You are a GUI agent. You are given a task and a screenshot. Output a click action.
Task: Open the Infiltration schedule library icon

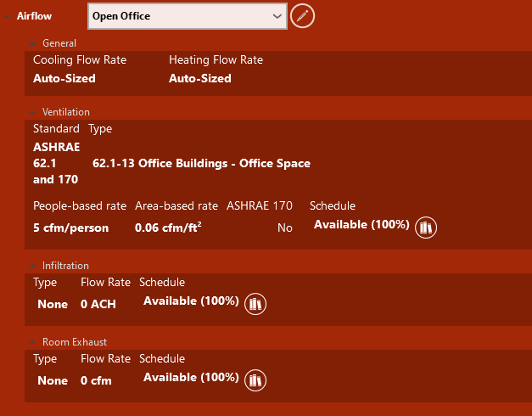click(255, 304)
